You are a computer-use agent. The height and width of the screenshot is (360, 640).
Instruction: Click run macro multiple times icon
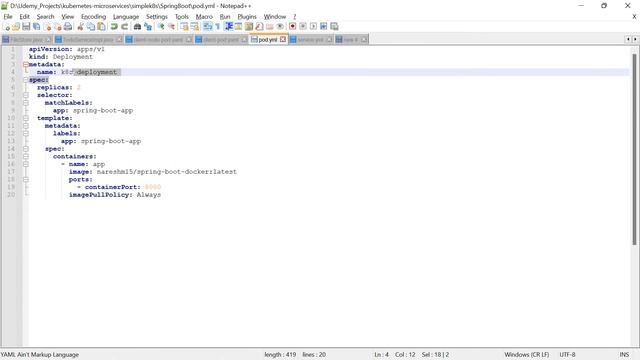point(324,27)
